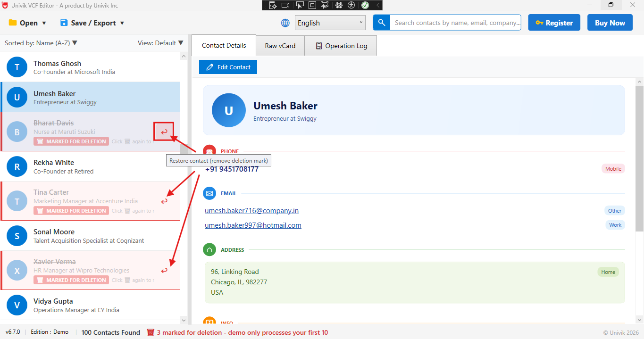Select the Vidya Gupta contact name

tap(53, 301)
